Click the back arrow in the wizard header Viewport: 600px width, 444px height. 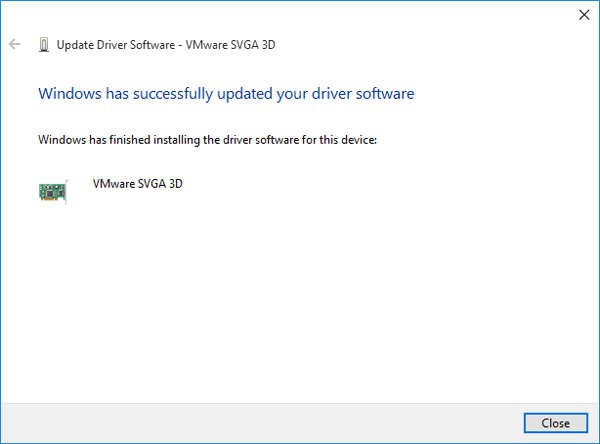(x=14, y=44)
